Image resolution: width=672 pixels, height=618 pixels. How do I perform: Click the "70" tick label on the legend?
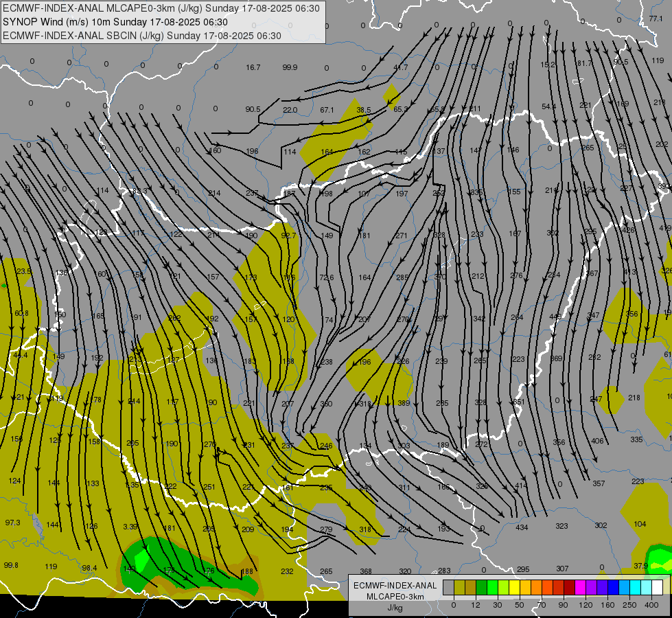pyautogui.click(x=542, y=605)
